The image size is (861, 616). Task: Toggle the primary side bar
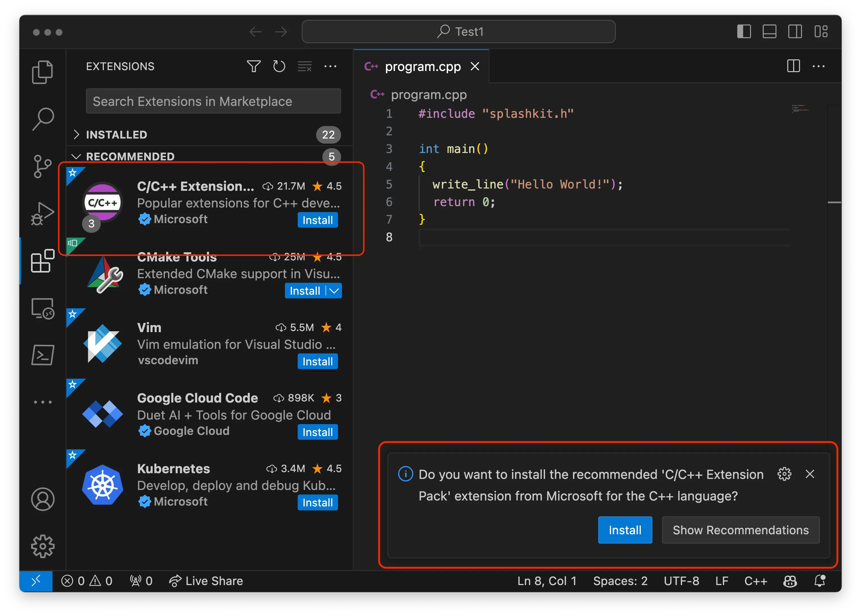(x=744, y=32)
